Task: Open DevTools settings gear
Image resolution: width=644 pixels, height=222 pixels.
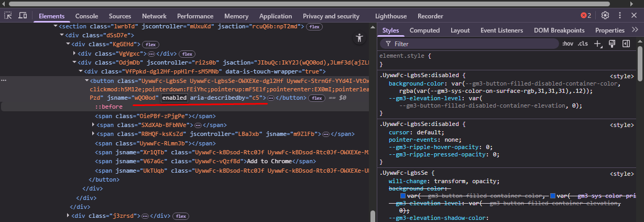Action: pyautogui.click(x=605, y=15)
